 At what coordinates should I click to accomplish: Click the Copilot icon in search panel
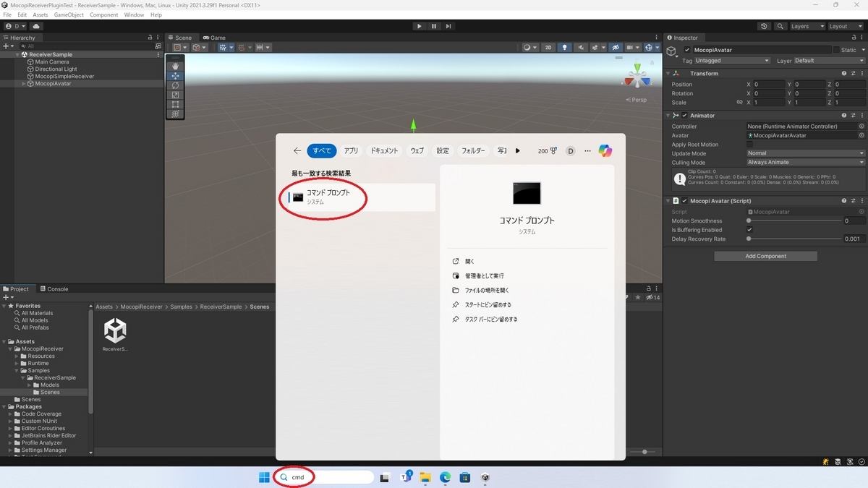605,150
